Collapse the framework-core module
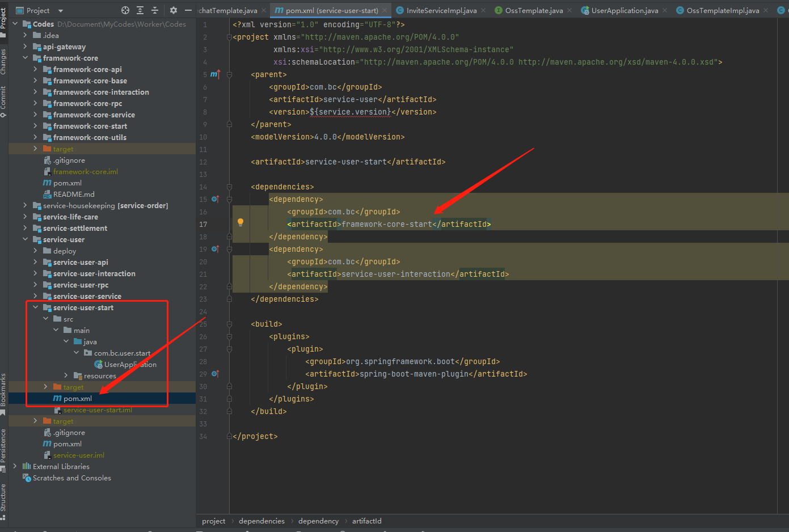 pos(26,58)
